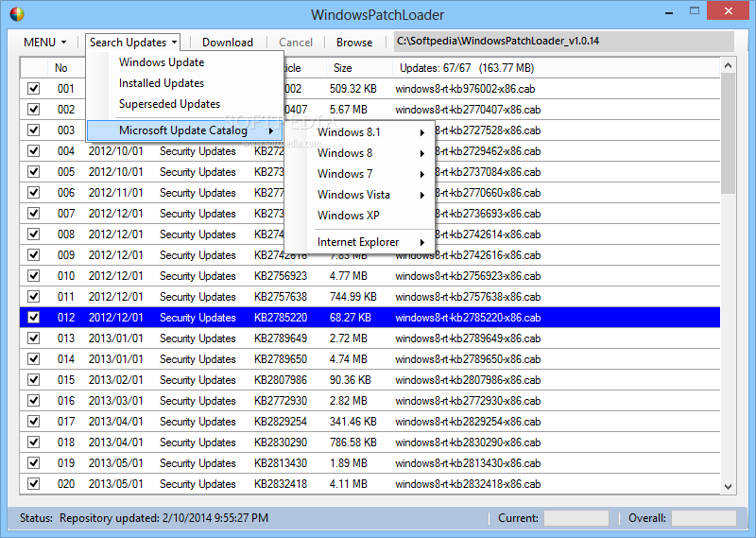This screenshot has width=756, height=538.
Task: Uncheck the checkbox for update 015
Action: coord(33,379)
